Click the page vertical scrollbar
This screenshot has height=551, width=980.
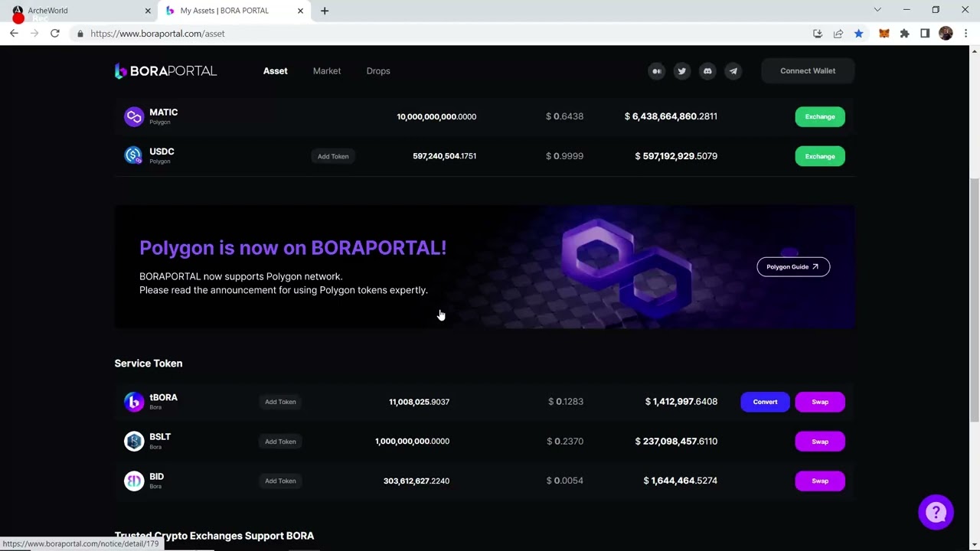pos(974,298)
